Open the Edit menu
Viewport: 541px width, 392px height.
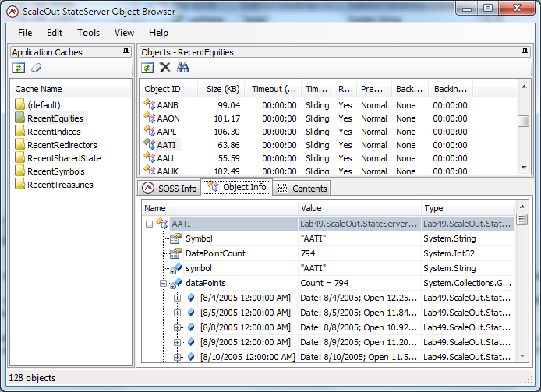[54, 33]
